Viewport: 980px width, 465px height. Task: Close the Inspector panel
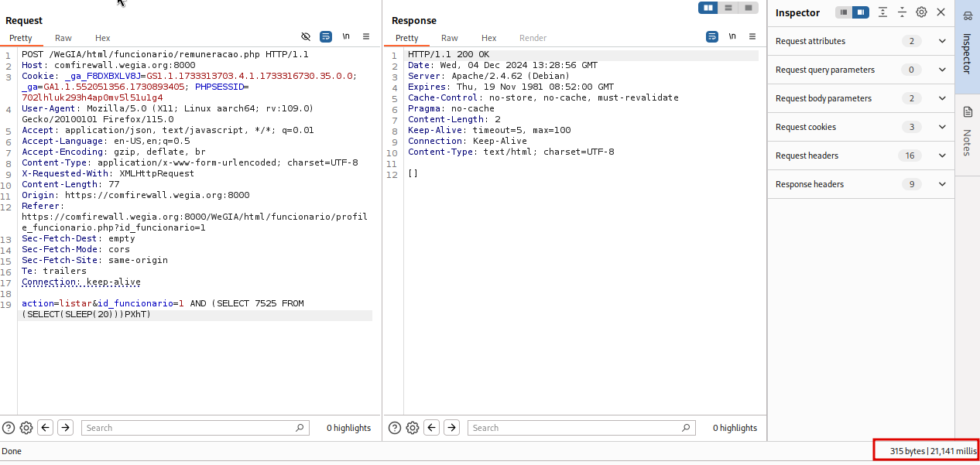point(941,12)
